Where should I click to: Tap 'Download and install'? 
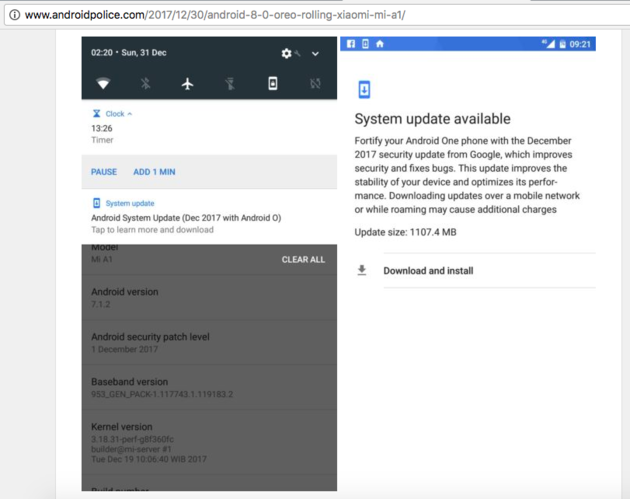(x=428, y=271)
